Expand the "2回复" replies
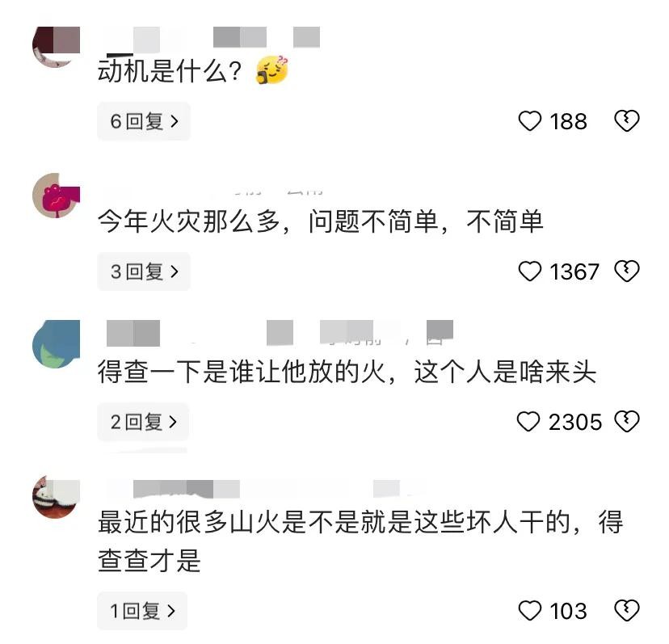 [143, 422]
